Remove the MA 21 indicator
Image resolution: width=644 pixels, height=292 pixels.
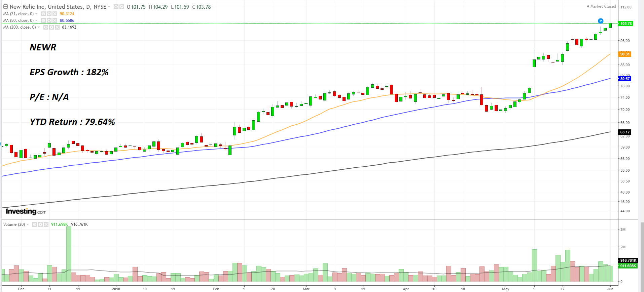pos(55,14)
